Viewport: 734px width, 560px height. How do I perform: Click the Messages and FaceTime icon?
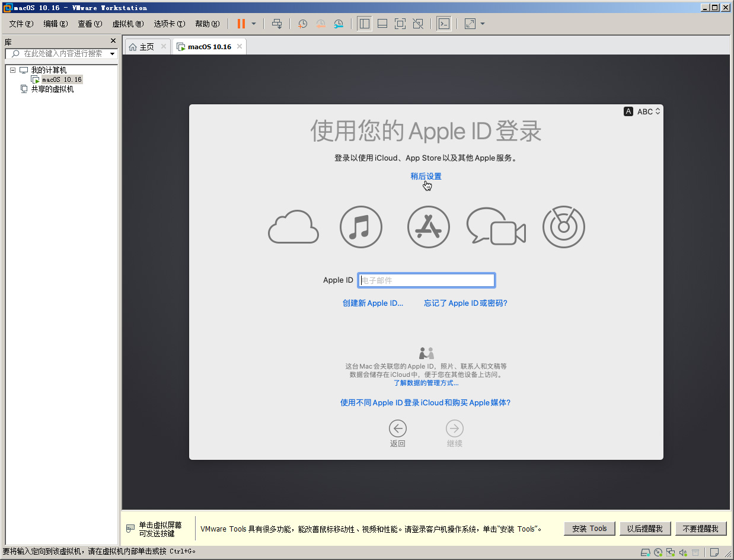click(496, 227)
